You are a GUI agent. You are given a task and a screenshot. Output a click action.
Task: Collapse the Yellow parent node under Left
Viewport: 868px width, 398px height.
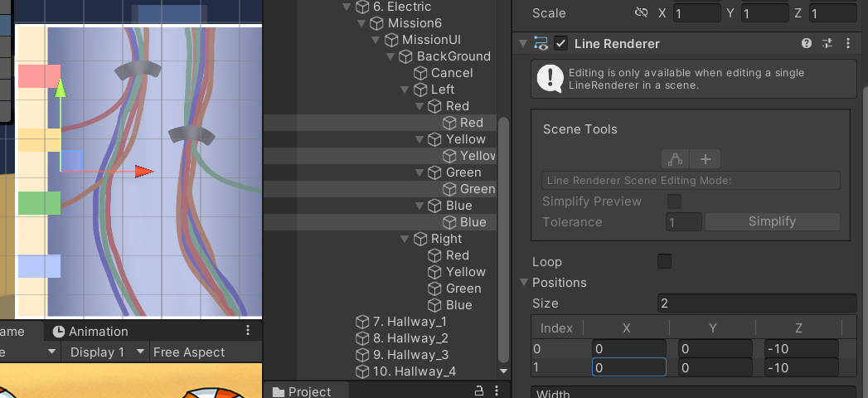coord(419,139)
